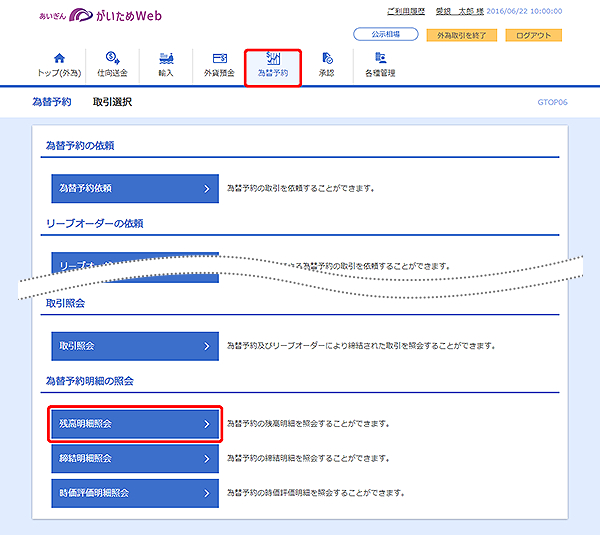600x535 pixels.
Task: Click the 為替予約依頼 button
Action: pyautogui.click(x=135, y=188)
